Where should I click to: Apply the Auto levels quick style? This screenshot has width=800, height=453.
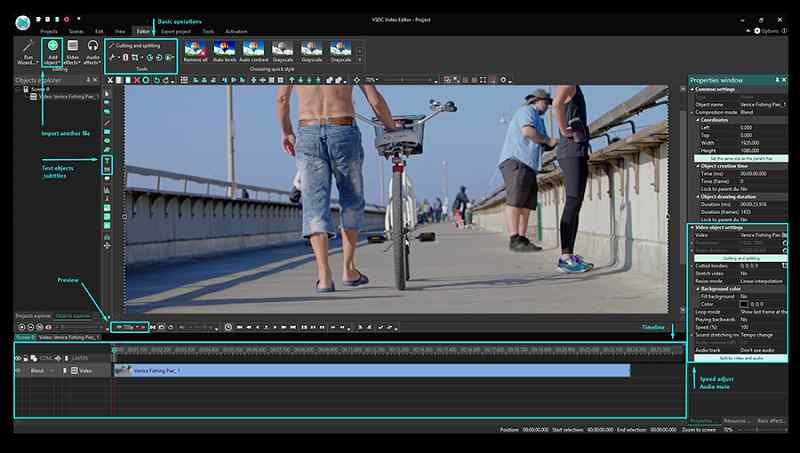click(224, 51)
